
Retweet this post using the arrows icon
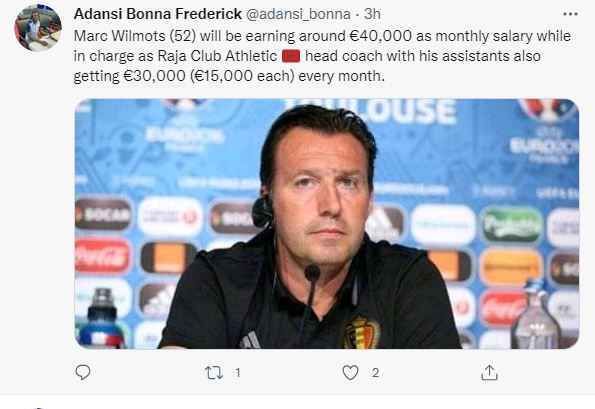pyautogui.click(x=214, y=373)
